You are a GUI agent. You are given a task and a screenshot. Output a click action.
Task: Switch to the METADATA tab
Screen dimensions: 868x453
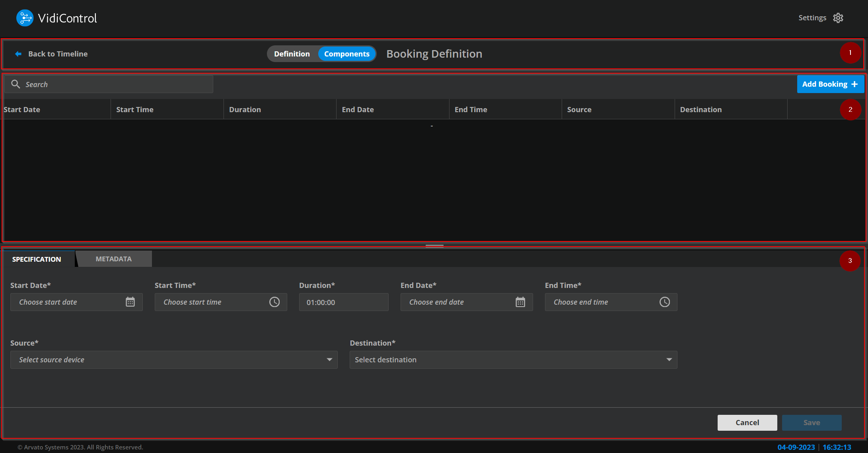tap(114, 259)
